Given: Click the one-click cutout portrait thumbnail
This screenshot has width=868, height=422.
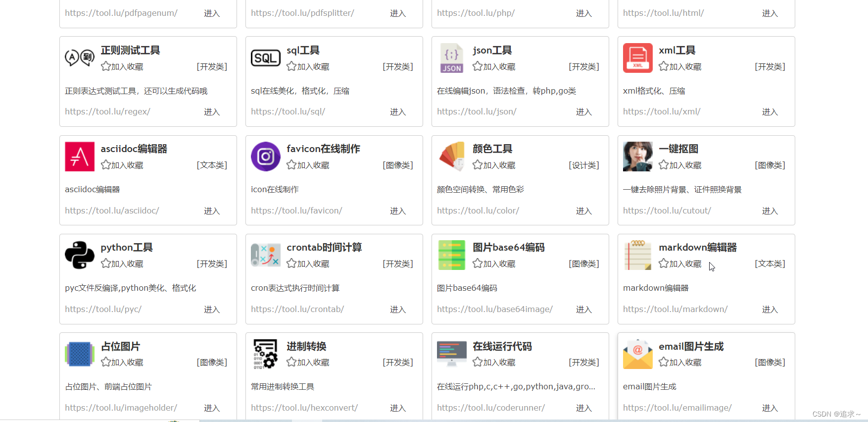Looking at the screenshot, I should (638, 157).
